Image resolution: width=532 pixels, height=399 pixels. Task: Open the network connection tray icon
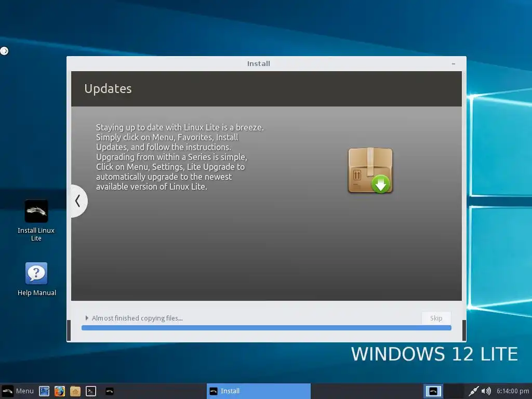point(474,391)
